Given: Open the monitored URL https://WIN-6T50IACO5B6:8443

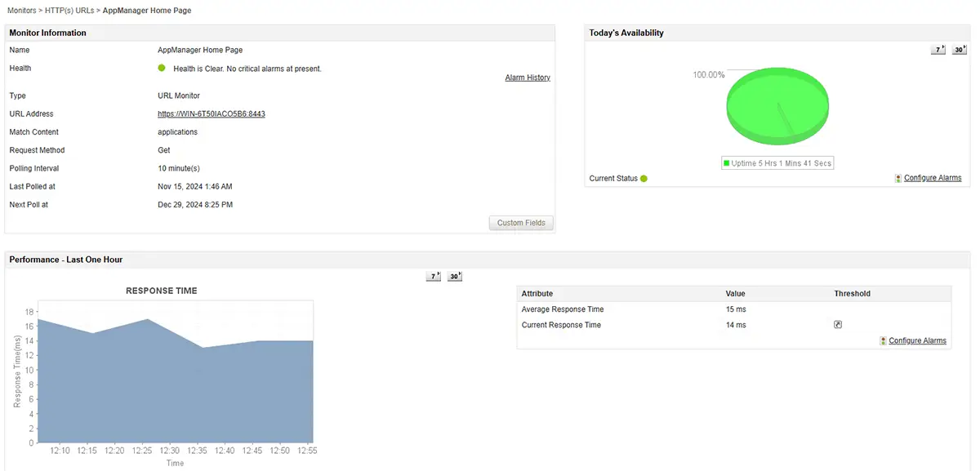Looking at the screenshot, I should (211, 113).
